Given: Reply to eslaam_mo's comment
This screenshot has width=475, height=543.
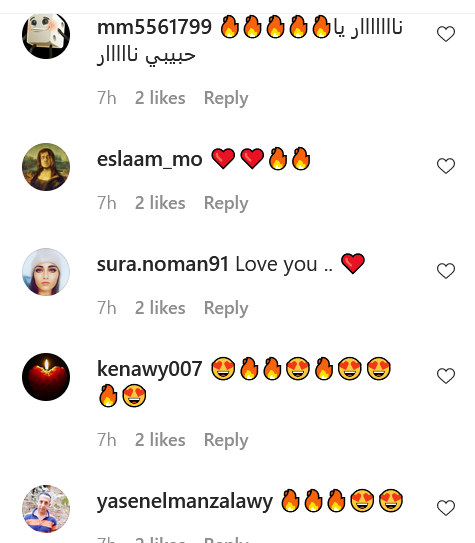Looking at the screenshot, I should (x=226, y=203).
